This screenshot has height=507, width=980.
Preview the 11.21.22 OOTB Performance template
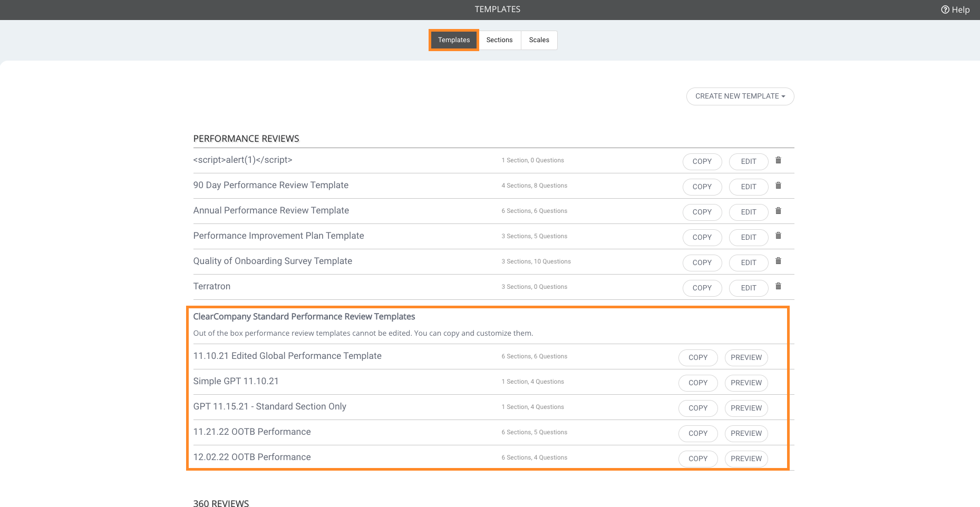tap(746, 434)
